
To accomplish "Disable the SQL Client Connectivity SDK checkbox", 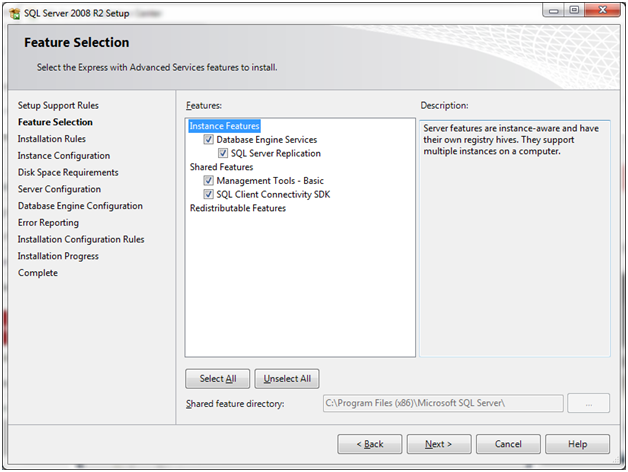I will (209, 194).
